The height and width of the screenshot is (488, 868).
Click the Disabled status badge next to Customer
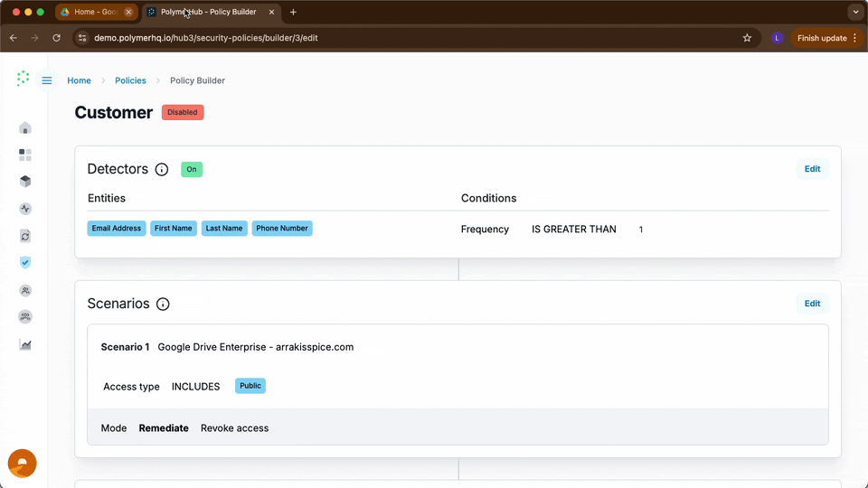[183, 112]
